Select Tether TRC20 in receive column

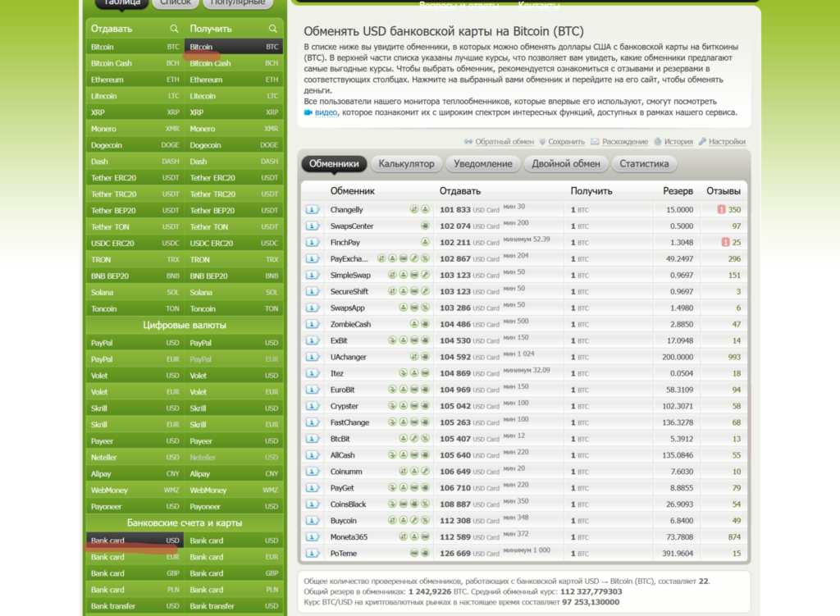point(234,194)
